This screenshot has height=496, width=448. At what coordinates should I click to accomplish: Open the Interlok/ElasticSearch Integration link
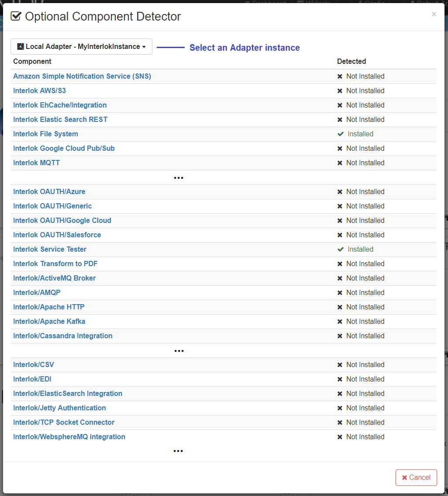[68, 393]
